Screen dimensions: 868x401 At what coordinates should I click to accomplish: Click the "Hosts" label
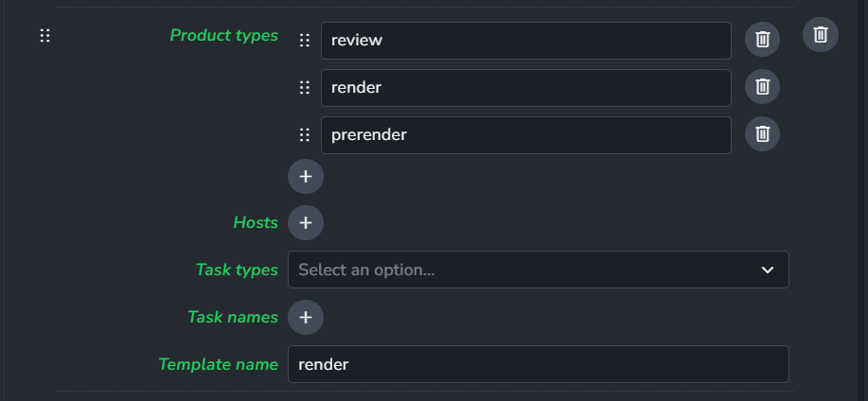256,222
